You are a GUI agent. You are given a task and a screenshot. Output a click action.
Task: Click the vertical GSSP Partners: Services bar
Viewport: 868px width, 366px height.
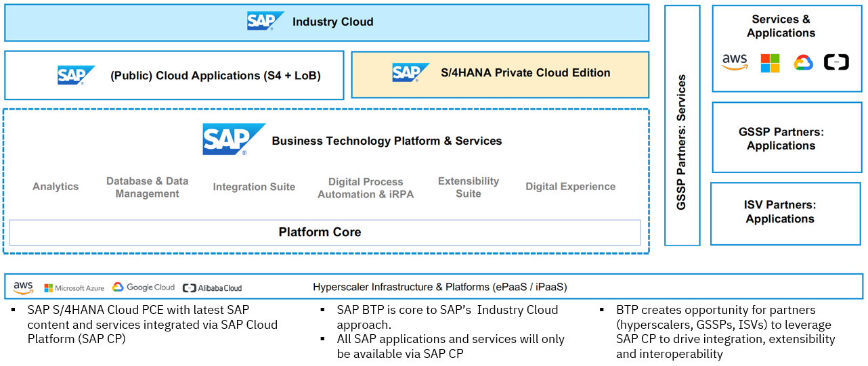click(x=682, y=125)
